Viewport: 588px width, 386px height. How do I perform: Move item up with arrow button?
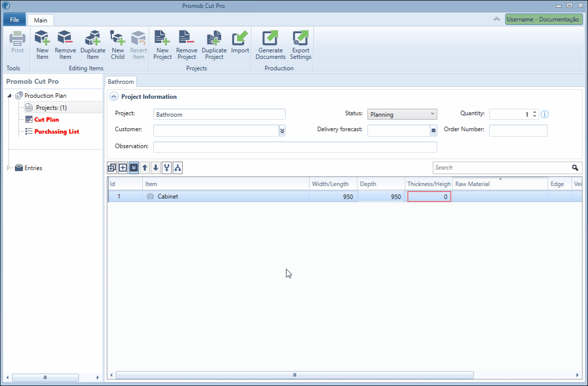(145, 168)
